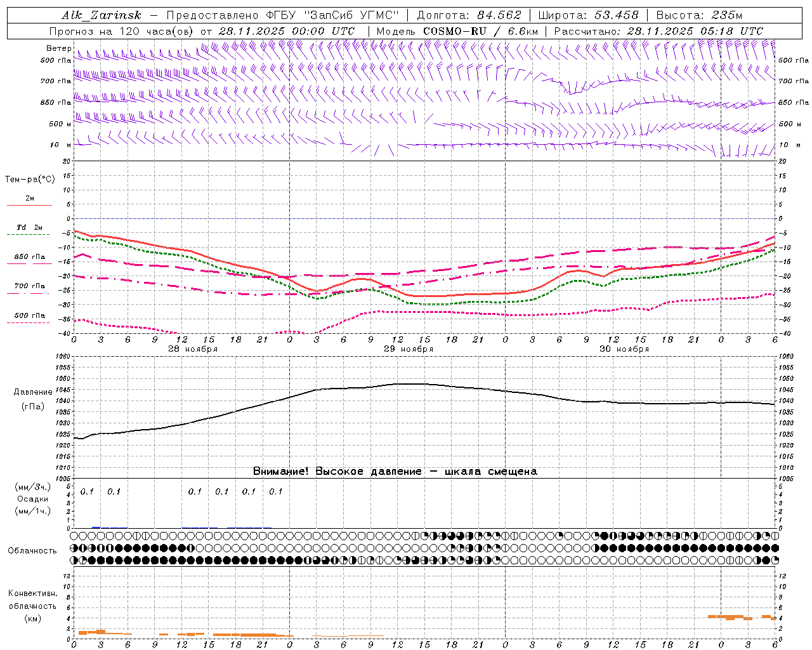
Task: Click the 29 ноября date label
Action: point(409,349)
